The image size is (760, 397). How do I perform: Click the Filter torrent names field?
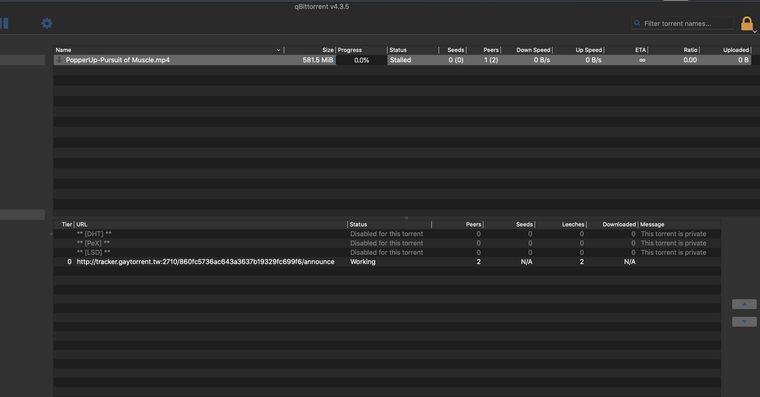pyautogui.click(x=682, y=23)
